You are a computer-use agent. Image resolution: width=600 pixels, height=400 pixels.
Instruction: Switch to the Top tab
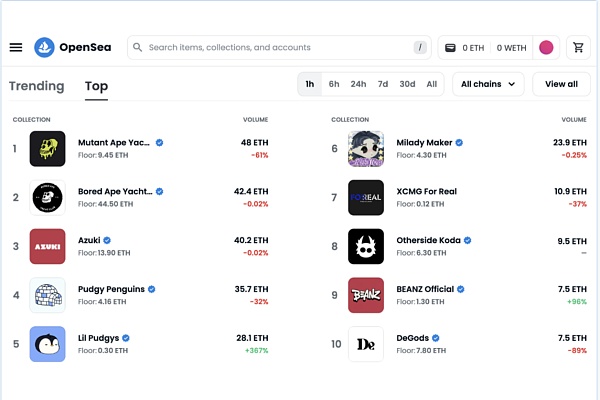coord(96,87)
